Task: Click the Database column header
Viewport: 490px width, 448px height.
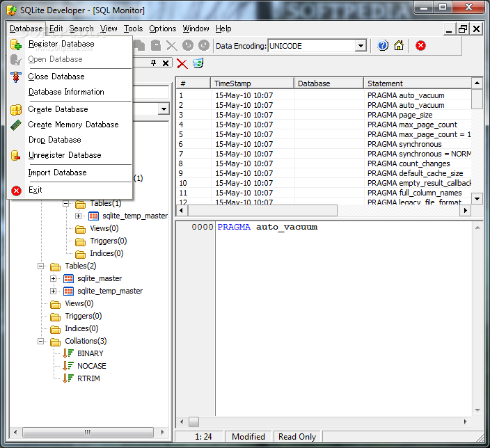Action: point(329,83)
